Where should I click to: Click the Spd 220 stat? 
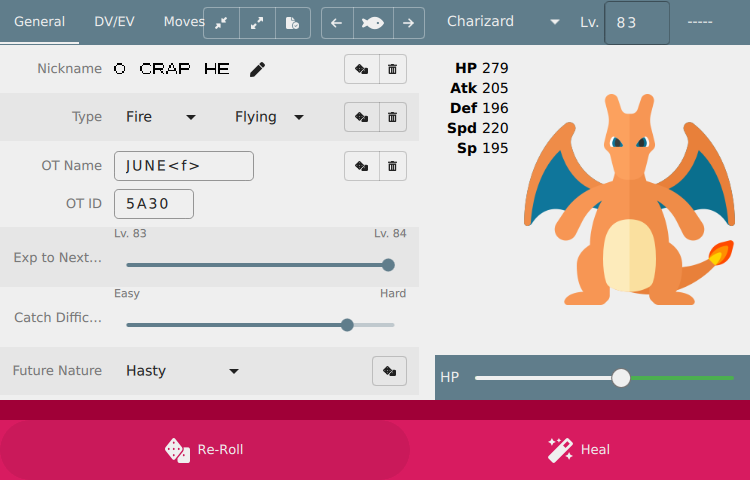(477, 129)
